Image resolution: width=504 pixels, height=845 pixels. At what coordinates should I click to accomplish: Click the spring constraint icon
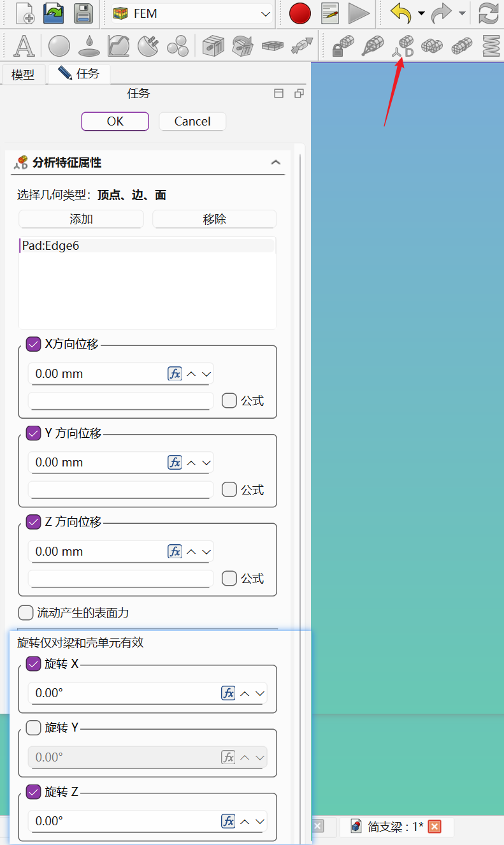[491, 46]
